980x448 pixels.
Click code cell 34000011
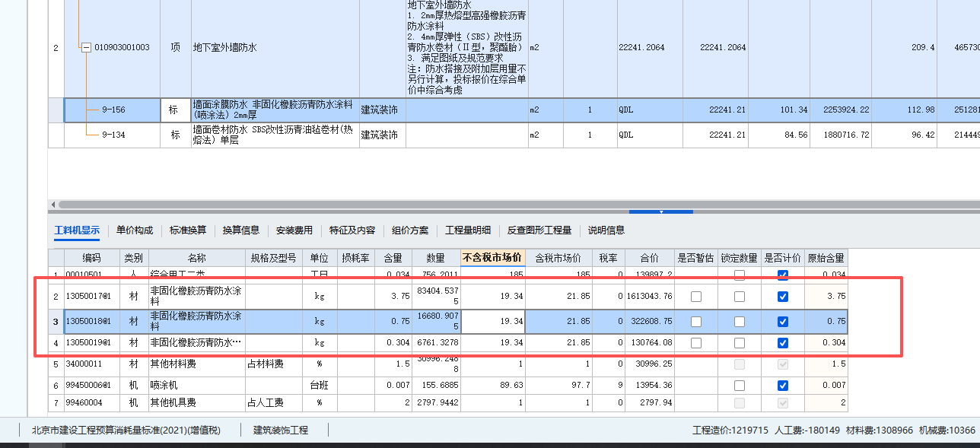pyautogui.click(x=91, y=364)
